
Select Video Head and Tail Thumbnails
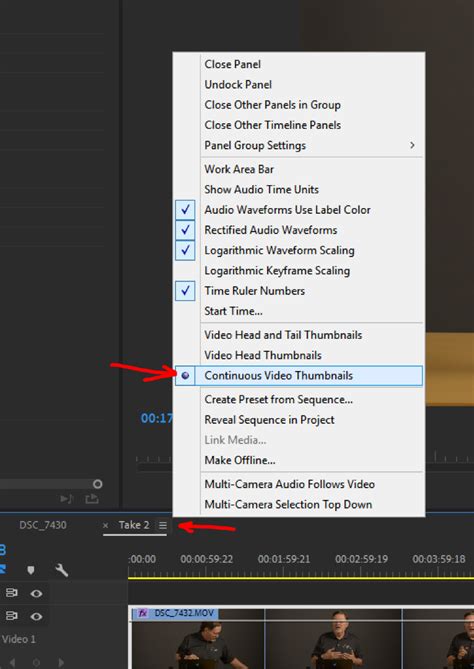[298, 335]
